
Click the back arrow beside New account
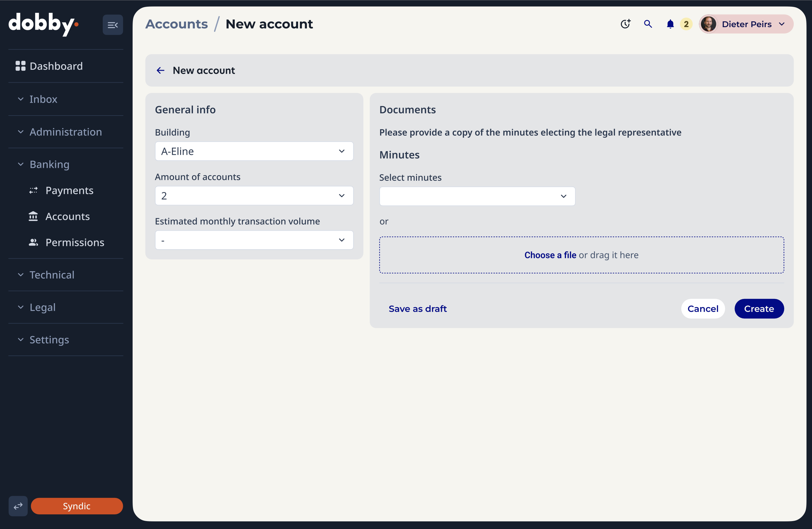(x=160, y=70)
